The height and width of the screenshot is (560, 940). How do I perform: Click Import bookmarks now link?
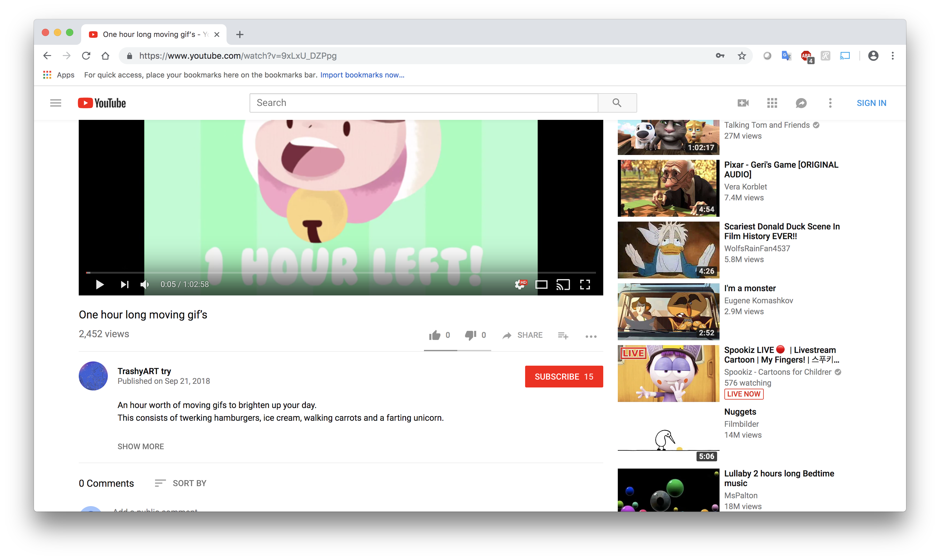[x=362, y=75]
